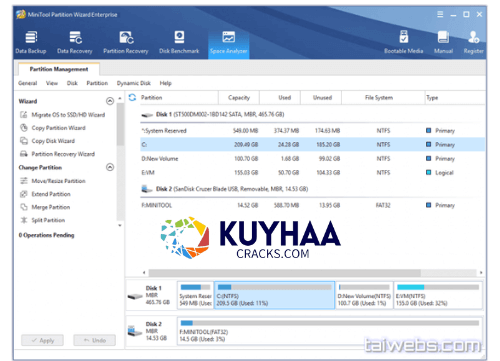Click the left arrow of horizontal scrollbar
The width and height of the screenshot is (500, 361).
(x=144, y=273)
